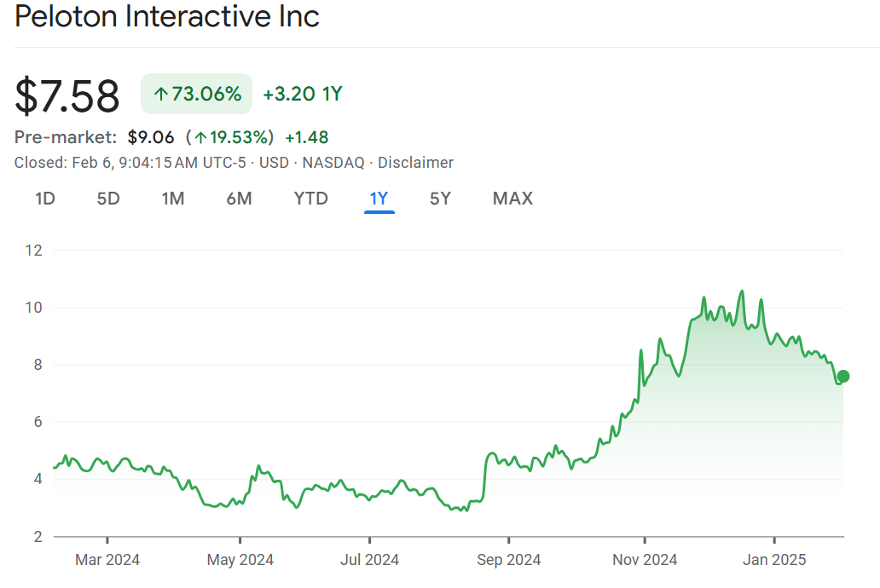The width and height of the screenshot is (880, 588).
Task: Open the Disclaimer link
Action: [415, 163]
